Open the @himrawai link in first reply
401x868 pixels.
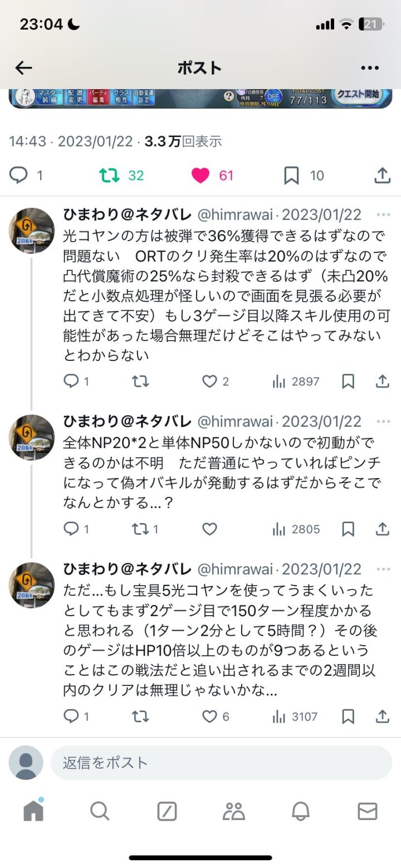click(x=236, y=214)
